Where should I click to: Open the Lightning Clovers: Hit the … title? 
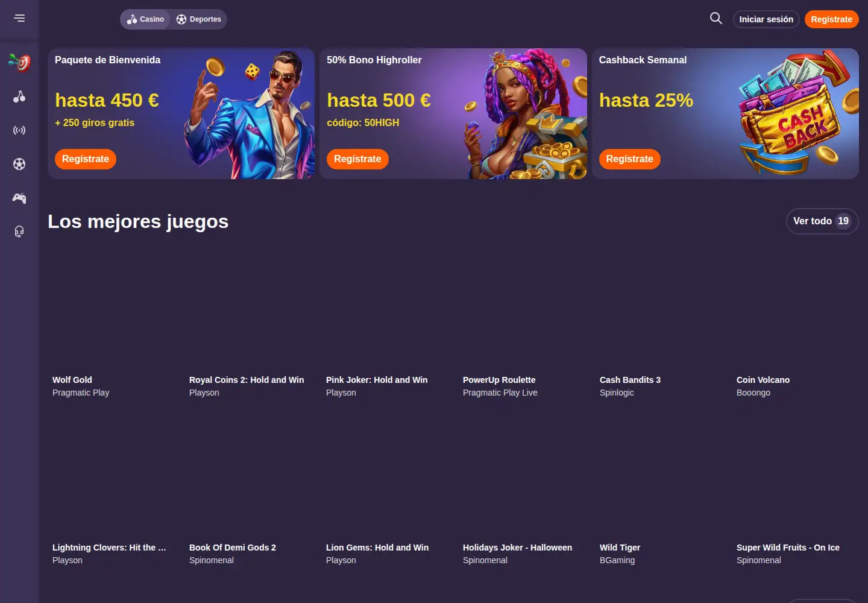pyautogui.click(x=109, y=548)
